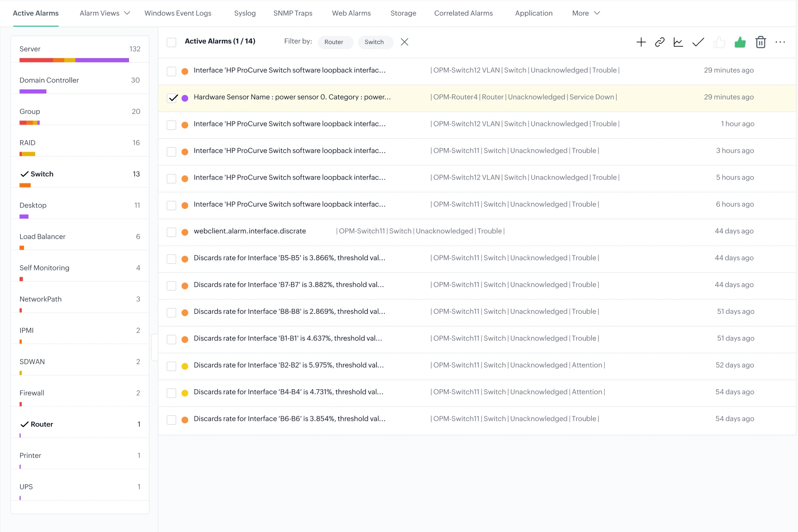Click the RAID severity color bar
Image resolution: width=798 pixels, height=532 pixels.
point(27,154)
